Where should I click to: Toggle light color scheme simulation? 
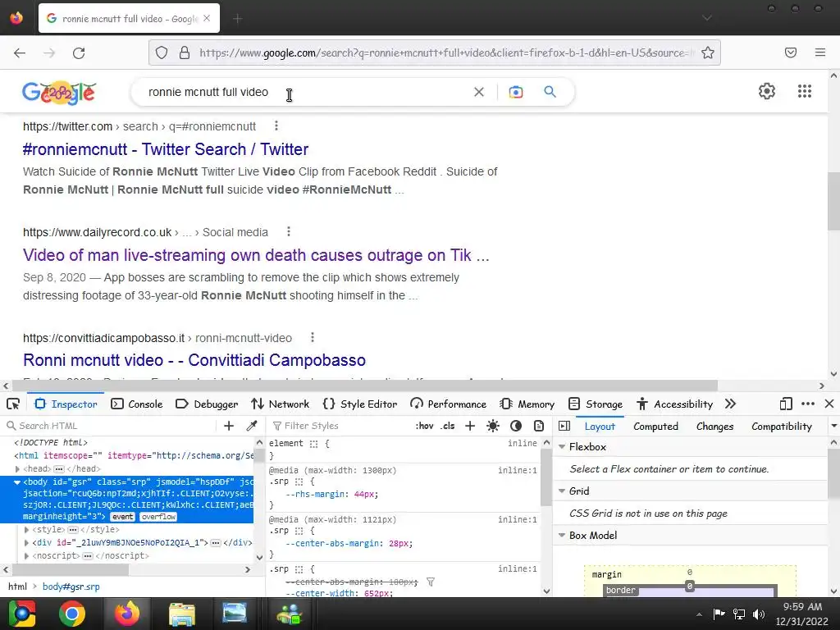492,426
